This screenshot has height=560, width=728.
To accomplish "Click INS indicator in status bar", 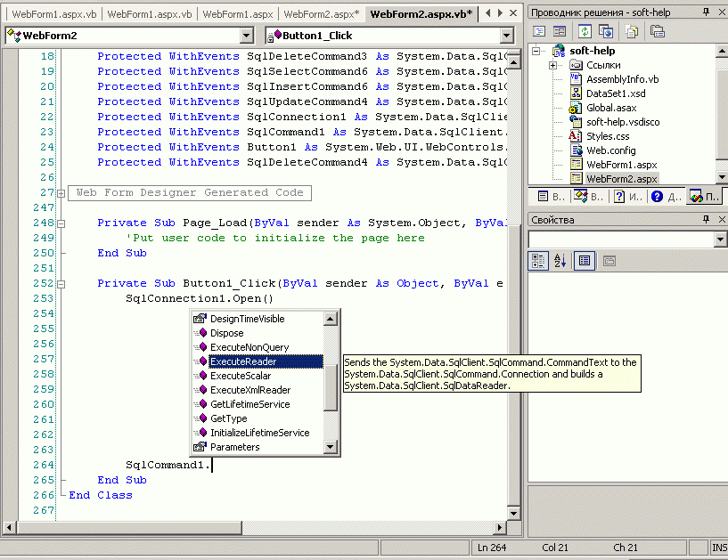I will [719, 548].
